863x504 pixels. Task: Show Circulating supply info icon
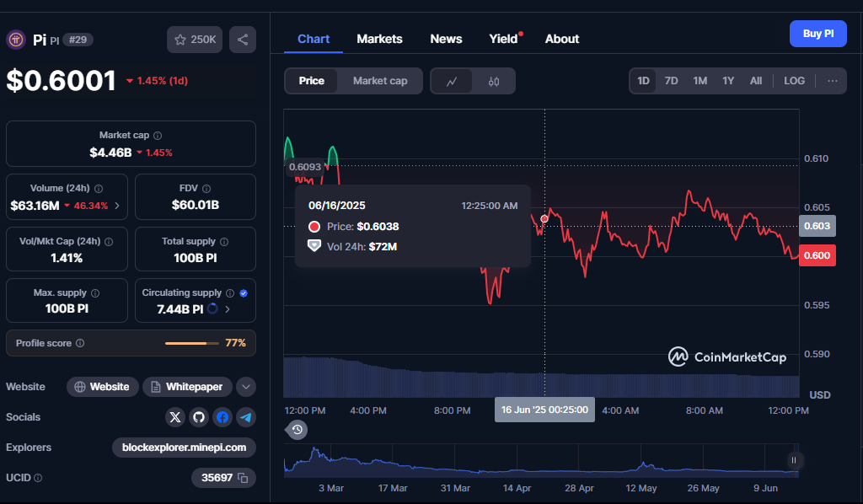(230, 293)
